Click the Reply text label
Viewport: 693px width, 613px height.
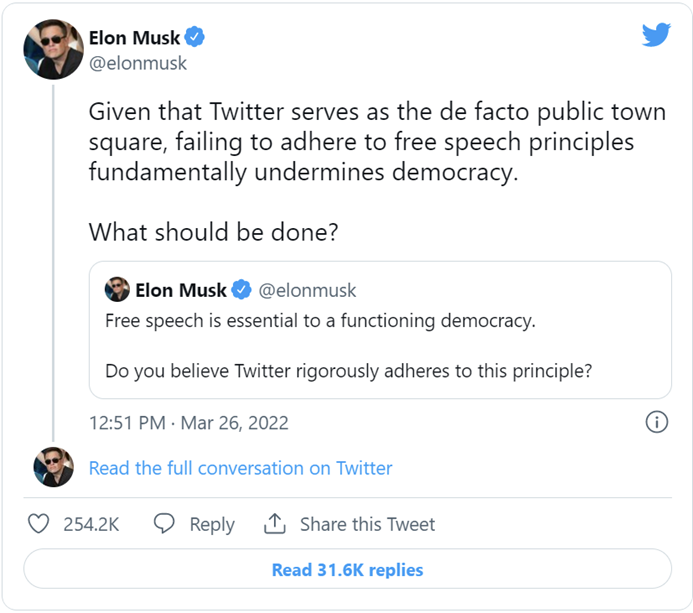[x=212, y=524]
